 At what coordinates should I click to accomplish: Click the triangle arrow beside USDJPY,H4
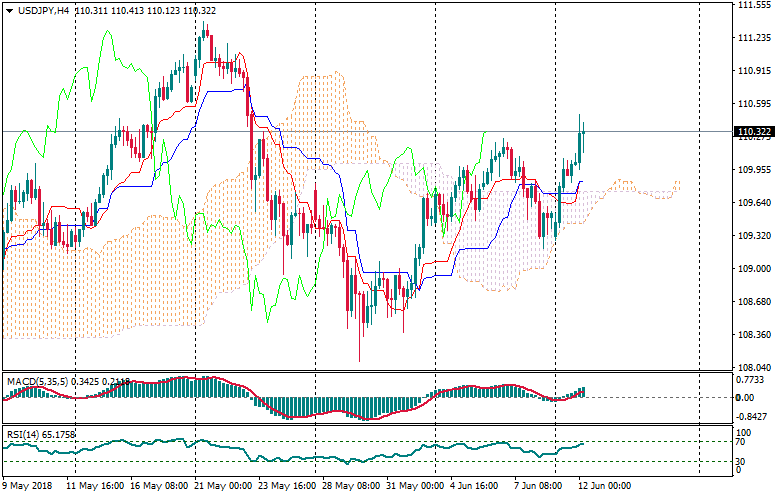point(9,10)
